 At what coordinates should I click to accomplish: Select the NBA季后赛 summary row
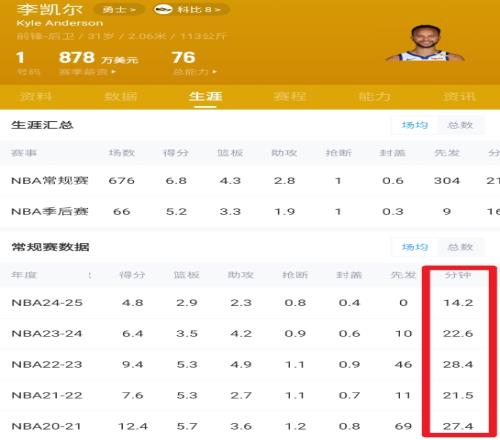point(250,211)
